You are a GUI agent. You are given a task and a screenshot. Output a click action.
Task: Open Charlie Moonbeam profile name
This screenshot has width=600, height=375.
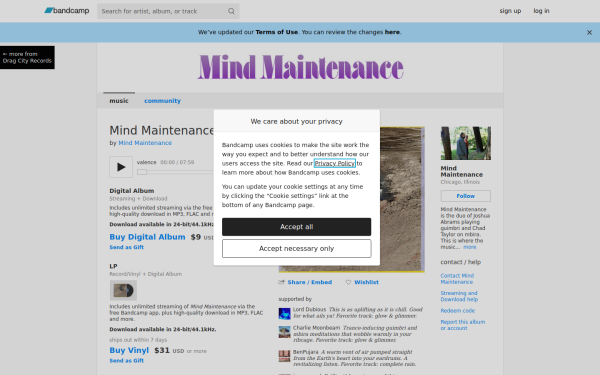point(316,328)
